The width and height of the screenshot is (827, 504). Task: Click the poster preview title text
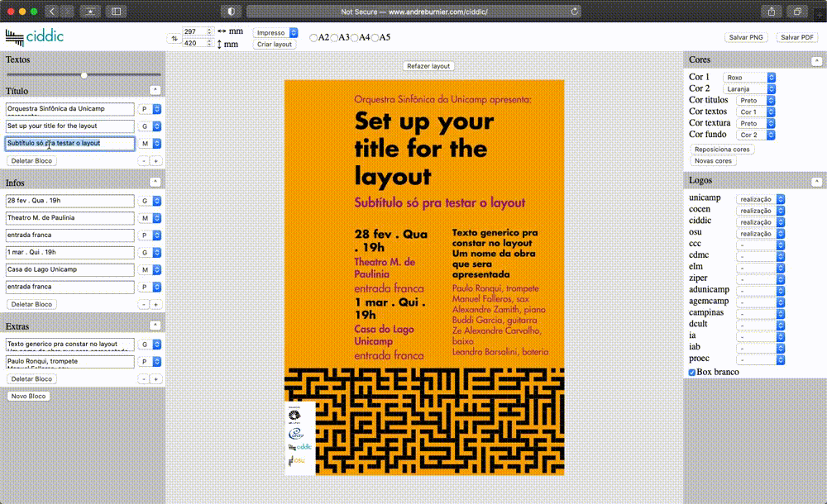click(x=424, y=149)
